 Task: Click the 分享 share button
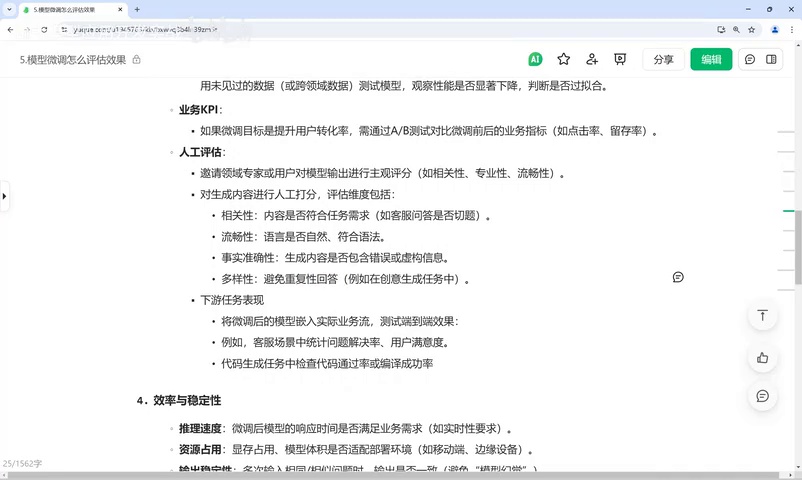pos(663,59)
